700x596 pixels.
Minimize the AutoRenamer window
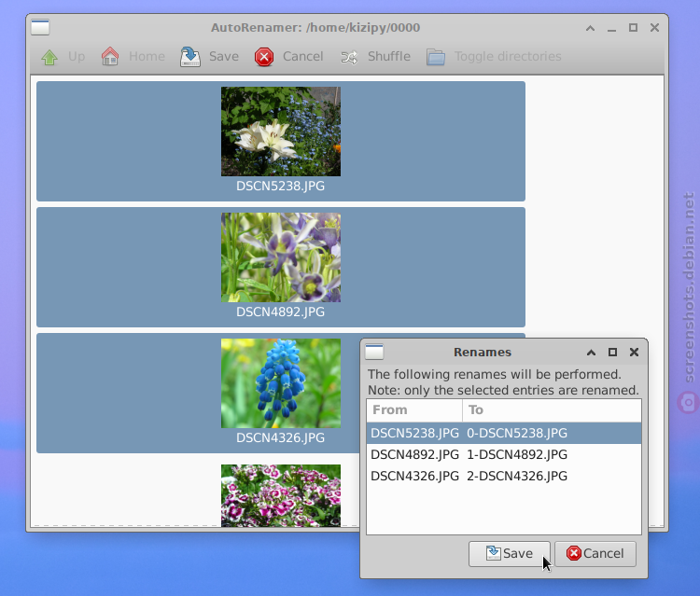tap(611, 30)
